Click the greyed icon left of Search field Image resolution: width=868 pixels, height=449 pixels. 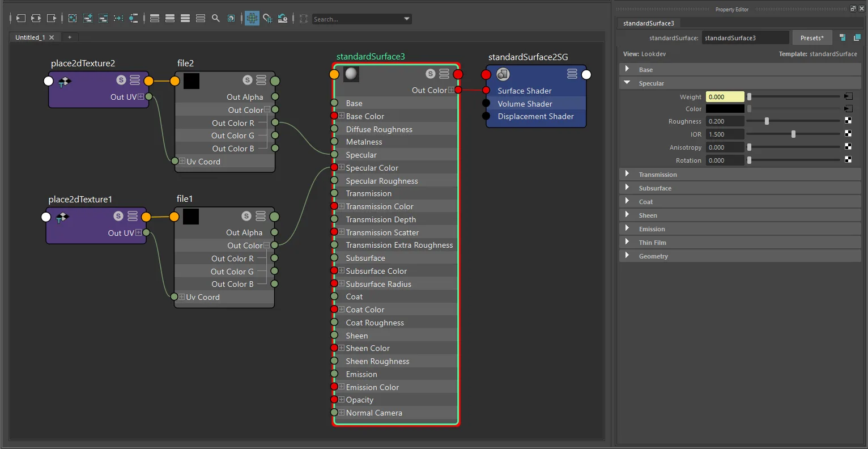(x=304, y=19)
